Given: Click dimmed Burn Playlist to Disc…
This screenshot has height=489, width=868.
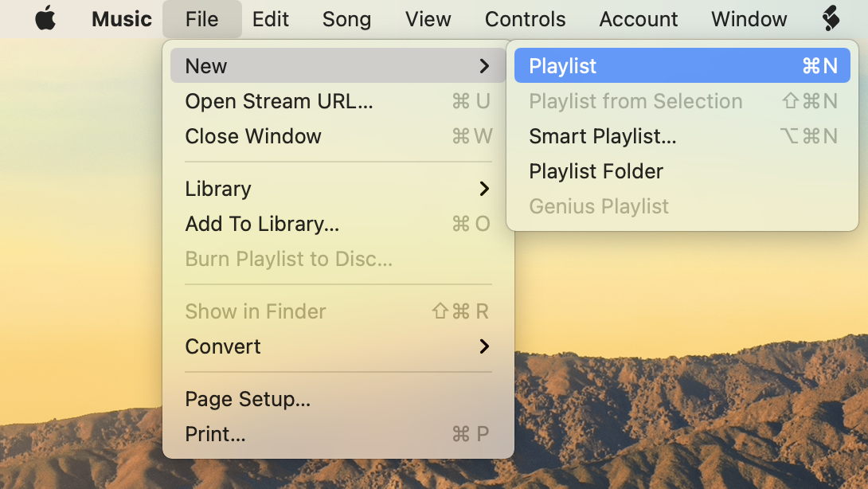Looking at the screenshot, I should 338,259.
